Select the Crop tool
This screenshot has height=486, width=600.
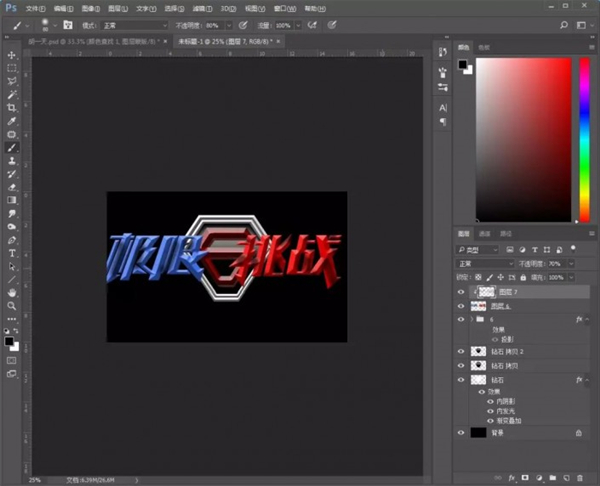(x=12, y=107)
